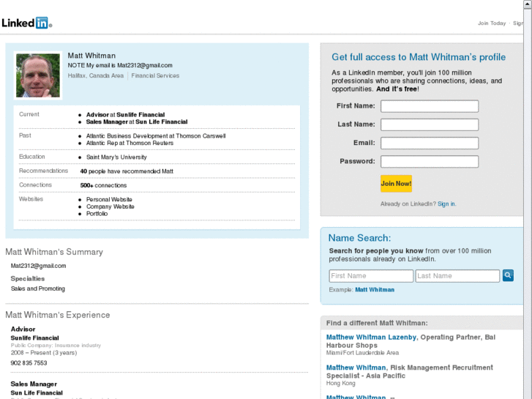532x399 pixels.
Task: Click the name search magnifier button
Action: [508, 275]
